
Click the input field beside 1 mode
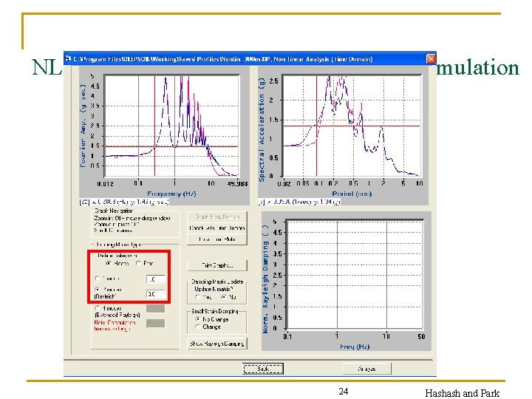tap(156, 279)
